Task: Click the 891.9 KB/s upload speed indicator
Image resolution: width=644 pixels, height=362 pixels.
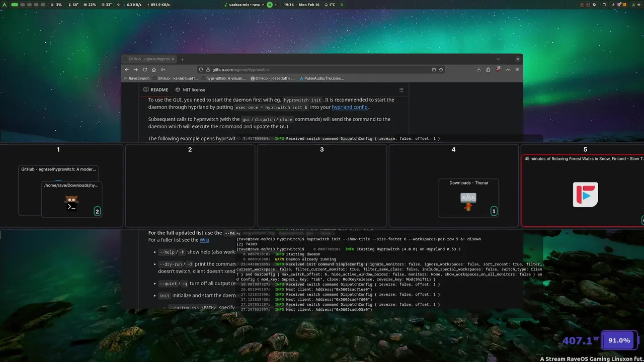Action: click(x=158, y=5)
